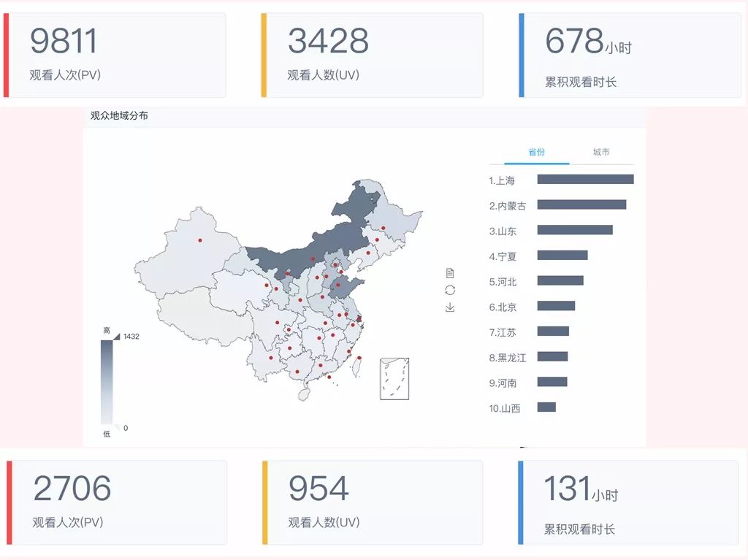Click the 上海 ranking bar
Screen dimensions: 748x560
[584, 179]
